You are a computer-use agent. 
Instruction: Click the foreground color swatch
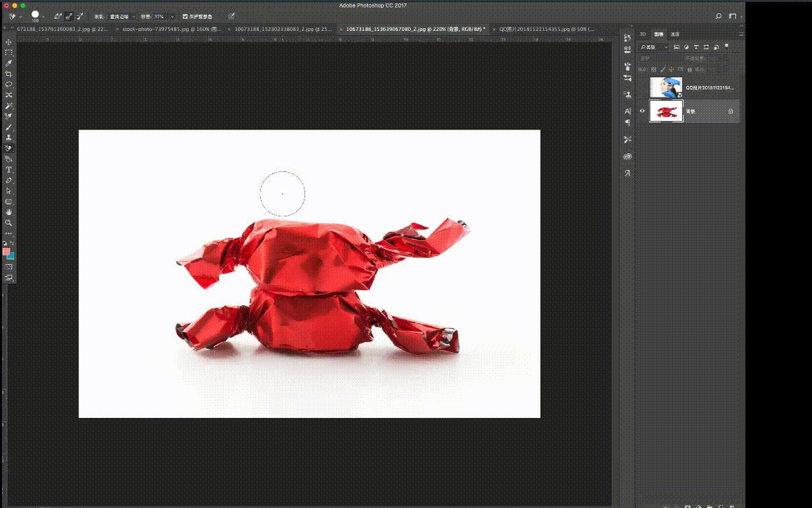point(6,251)
